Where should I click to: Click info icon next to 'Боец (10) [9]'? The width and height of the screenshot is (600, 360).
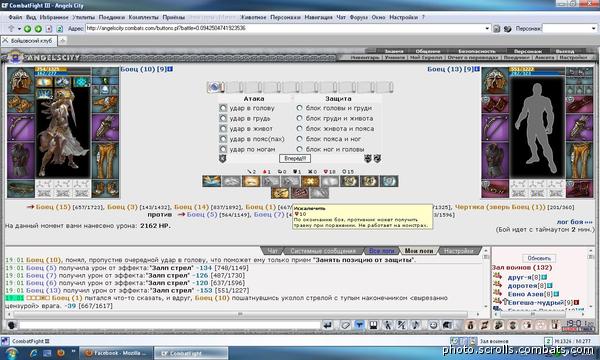[170, 69]
